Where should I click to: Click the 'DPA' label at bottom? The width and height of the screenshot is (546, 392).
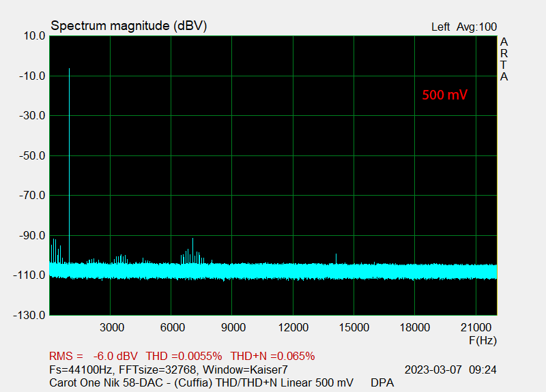coord(382,382)
